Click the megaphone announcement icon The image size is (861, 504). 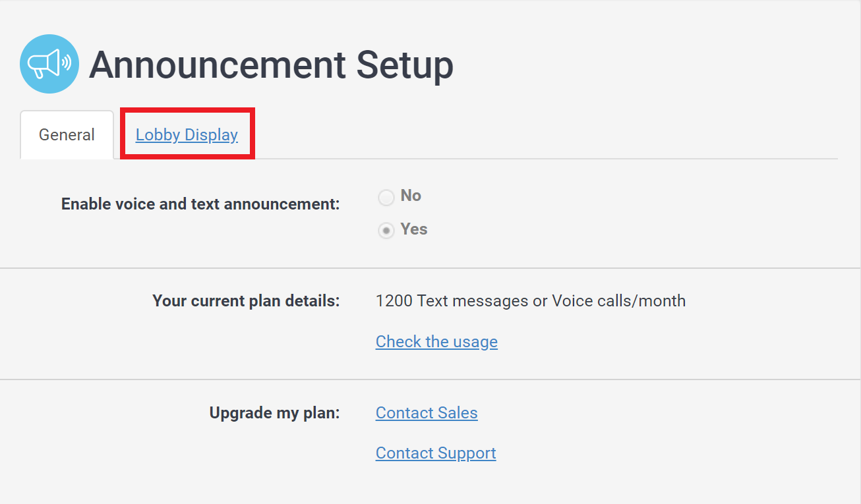click(49, 64)
